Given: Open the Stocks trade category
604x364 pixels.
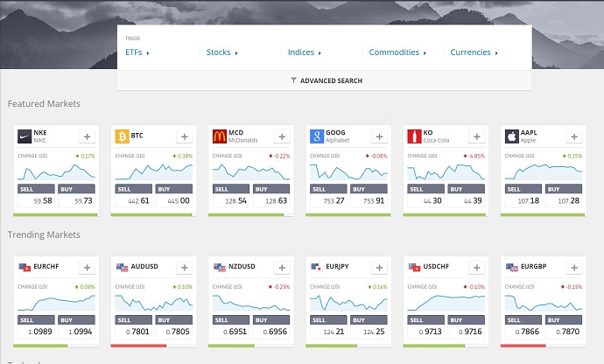Looking at the screenshot, I should coord(221,52).
